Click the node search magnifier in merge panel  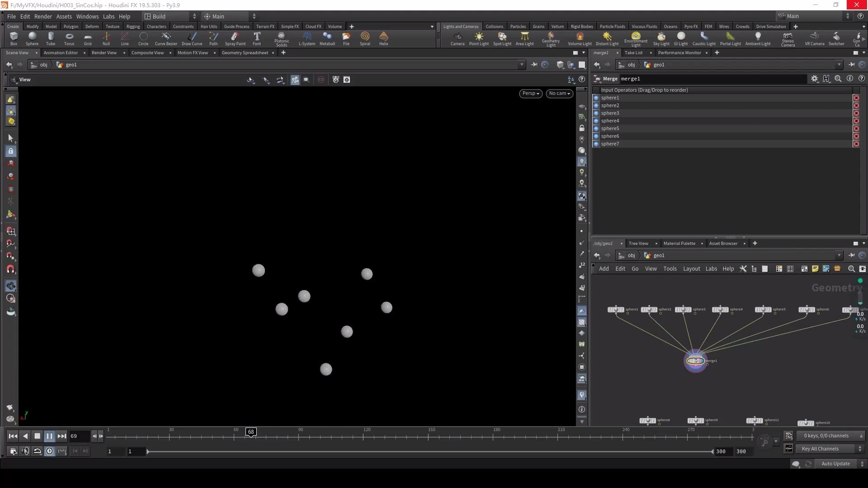pyautogui.click(x=839, y=79)
